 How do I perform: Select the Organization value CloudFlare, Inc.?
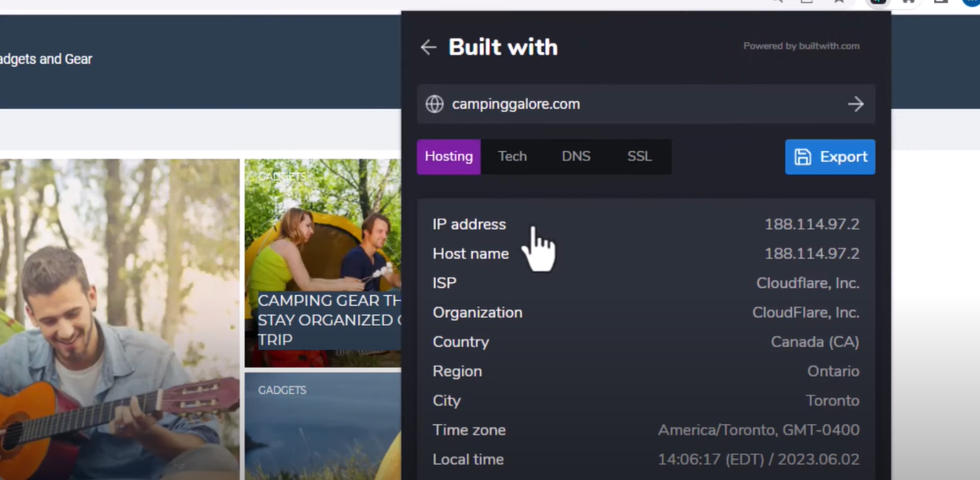806,312
